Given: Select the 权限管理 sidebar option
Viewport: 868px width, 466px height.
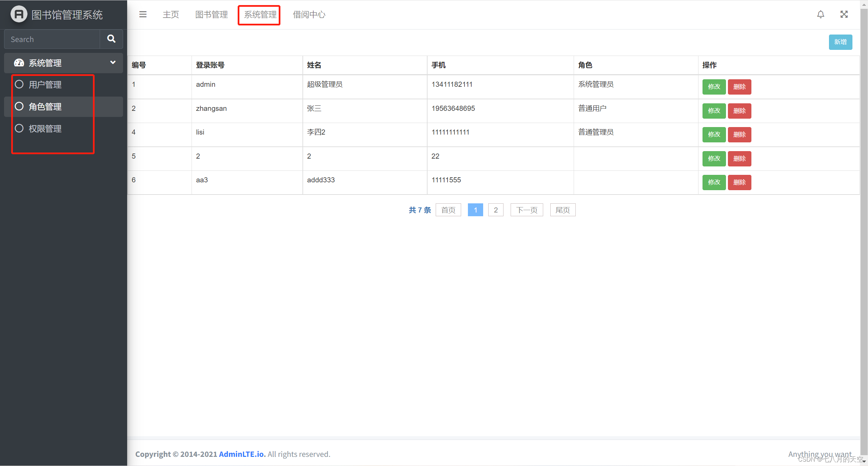Looking at the screenshot, I should tap(45, 128).
